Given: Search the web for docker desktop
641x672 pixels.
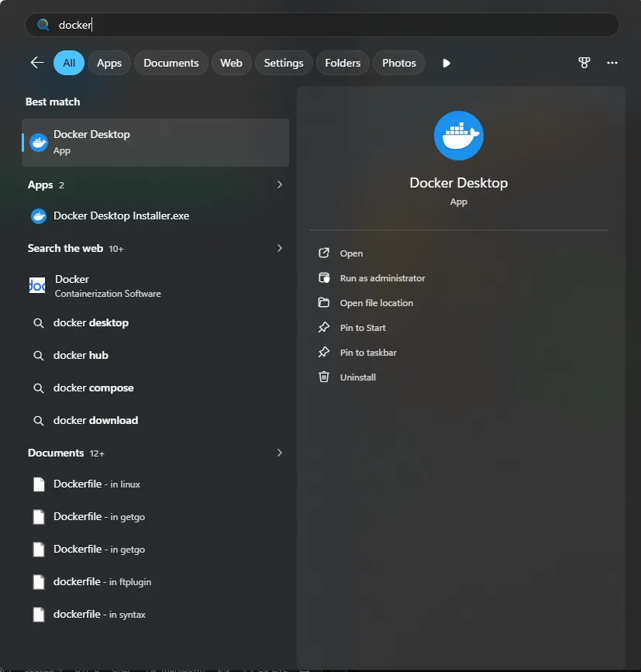Looking at the screenshot, I should (156, 323).
